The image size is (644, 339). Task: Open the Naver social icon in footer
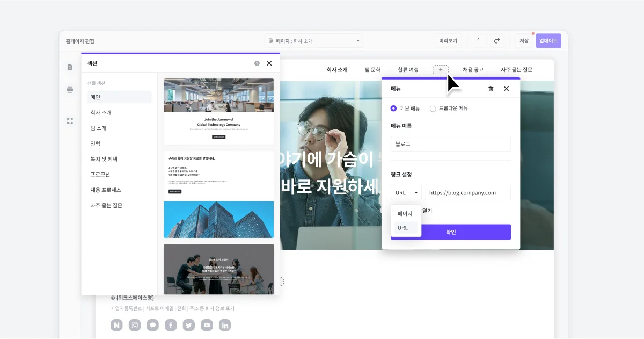pyautogui.click(x=117, y=325)
